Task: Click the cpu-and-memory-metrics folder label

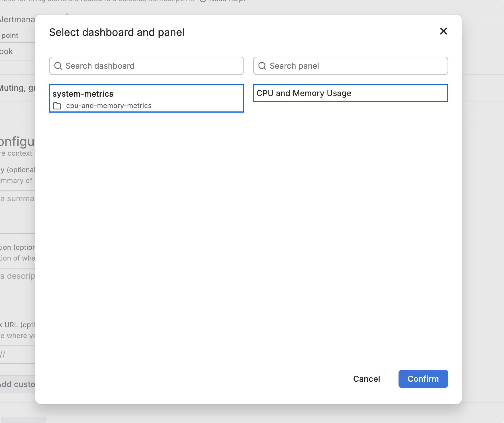Action: click(x=109, y=106)
